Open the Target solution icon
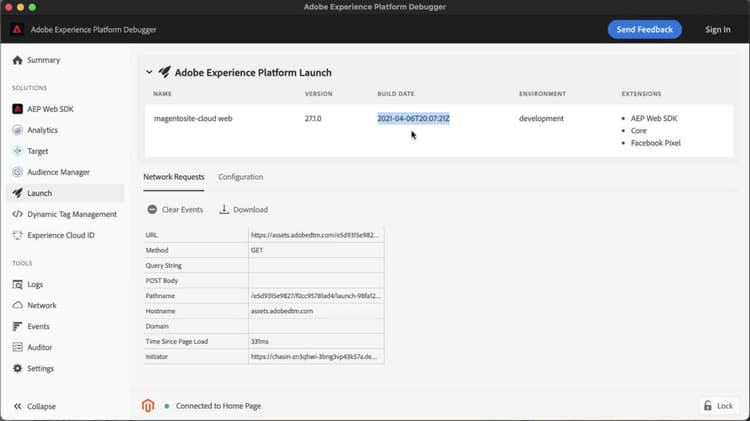The image size is (750, 421). 18,151
